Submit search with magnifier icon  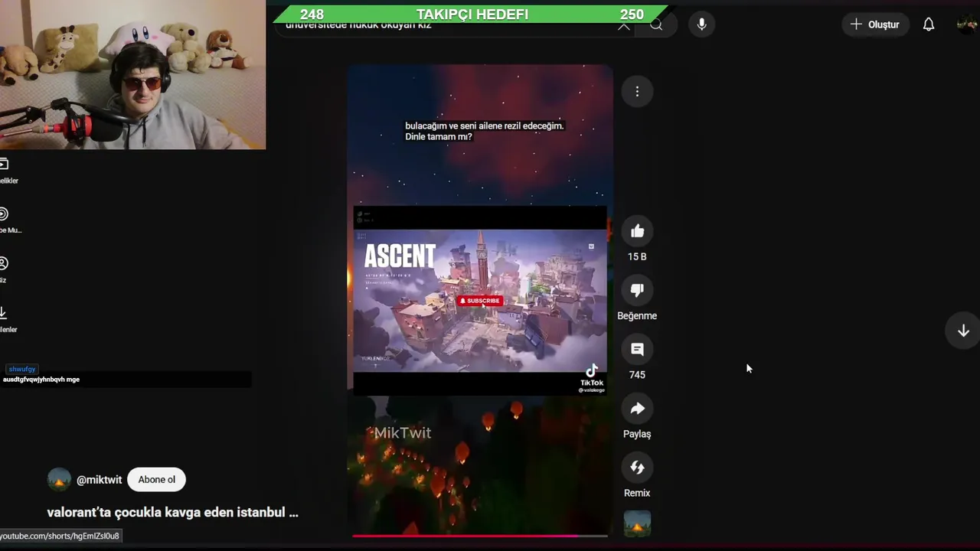coord(656,25)
